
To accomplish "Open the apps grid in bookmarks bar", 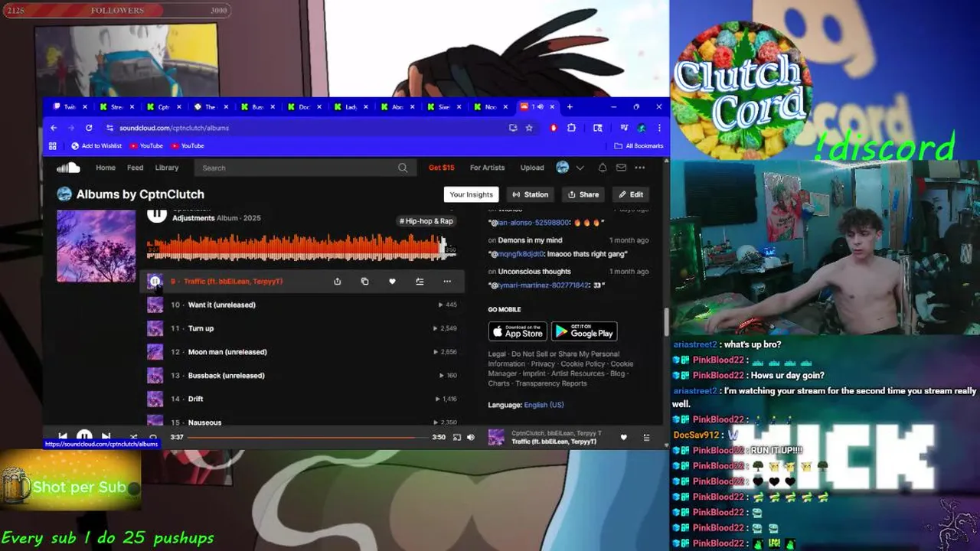I will [53, 145].
